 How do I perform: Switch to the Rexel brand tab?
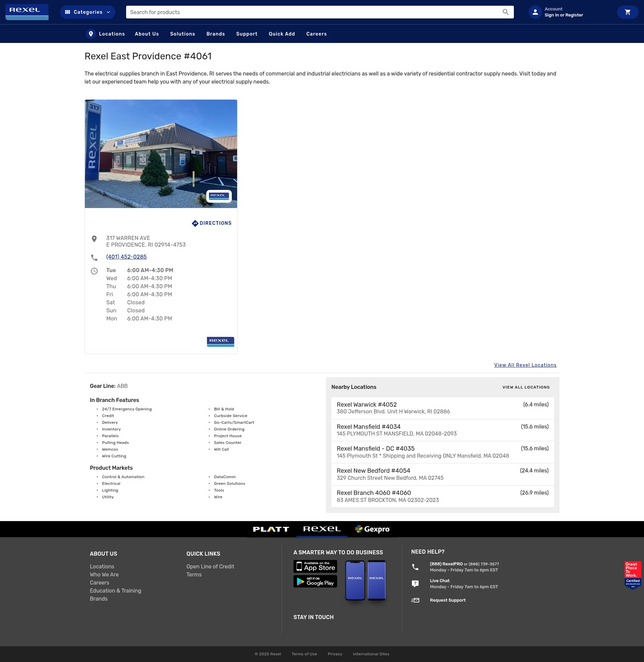pyautogui.click(x=322, y=529)
